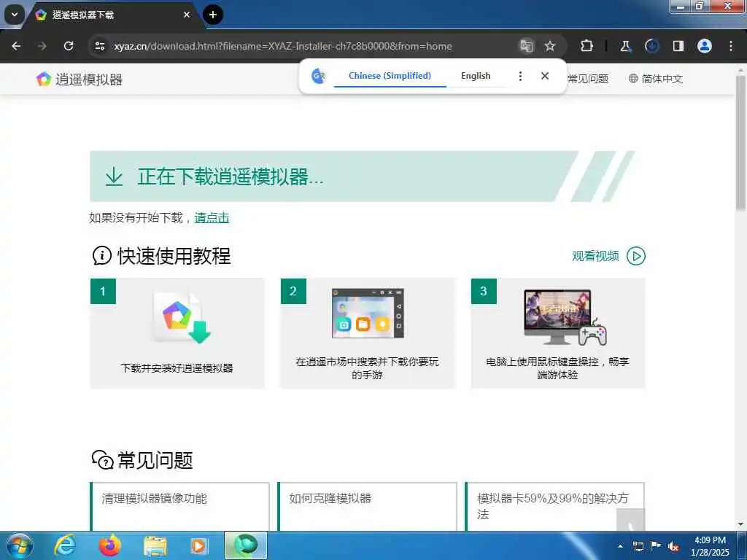Click the network tray icon

point(638,546)
